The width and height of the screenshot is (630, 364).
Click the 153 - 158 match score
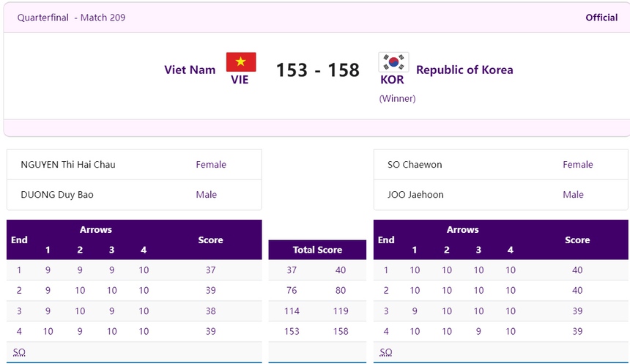tap(317, 70)
